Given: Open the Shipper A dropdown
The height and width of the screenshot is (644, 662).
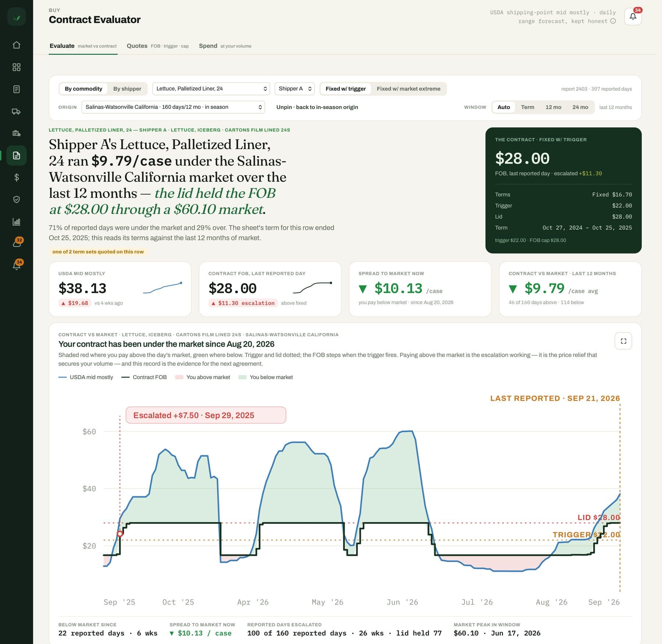Looking at the screenshot, I should click(295, 89).
